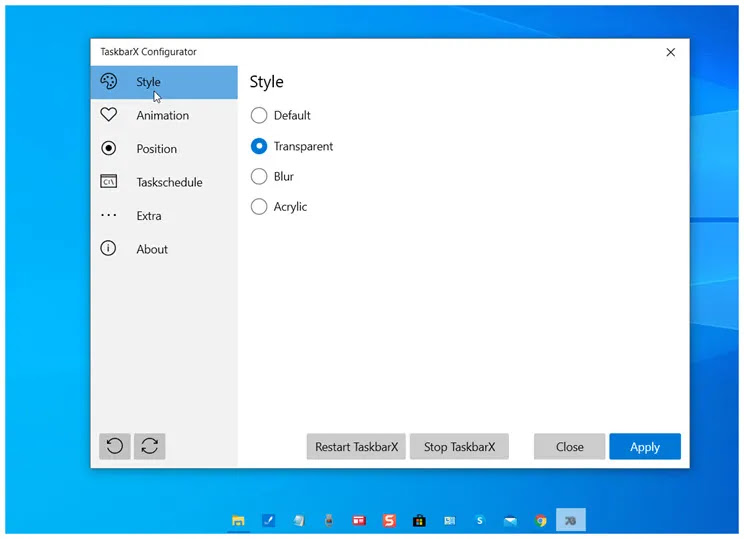Open the Snagit S icon on taskbar
The width and height of the screenshot is (744, 539).
click(389, 520)
